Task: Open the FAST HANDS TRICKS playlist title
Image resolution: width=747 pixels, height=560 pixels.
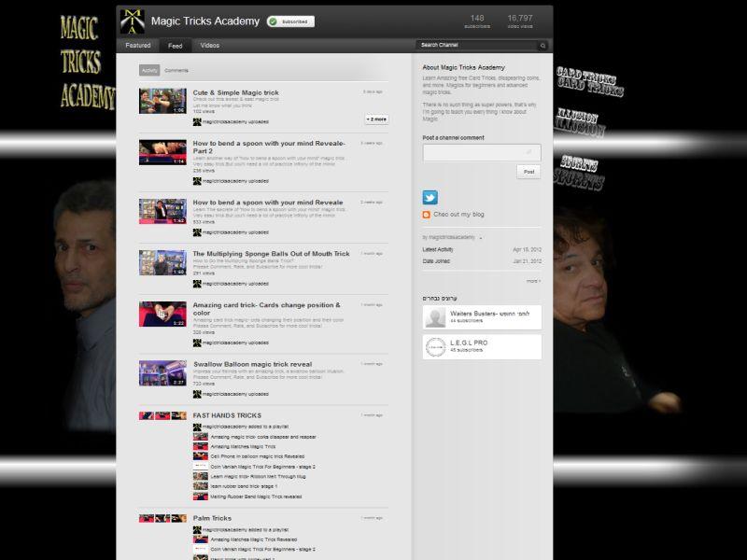Action: coord(227,415)
